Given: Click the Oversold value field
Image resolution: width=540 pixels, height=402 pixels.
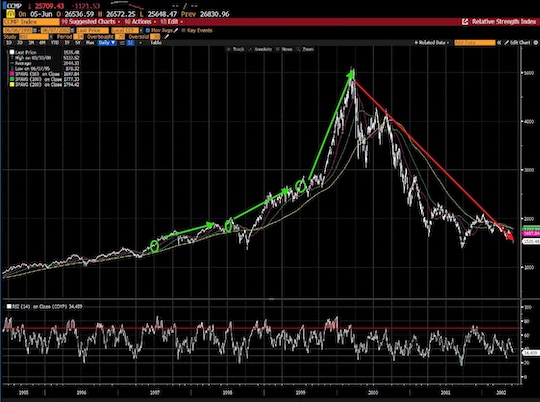Looking at the screenshot, I should [x=155, y=37].
